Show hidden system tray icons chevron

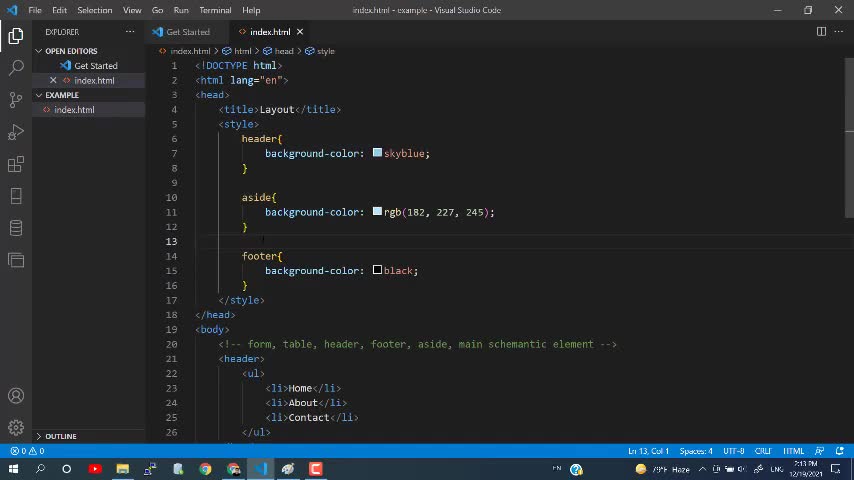[x=702, y=469]
